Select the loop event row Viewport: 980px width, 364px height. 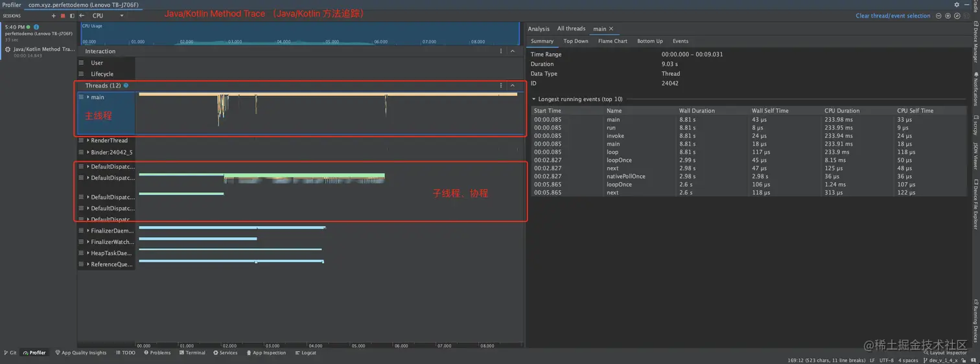tap(749, 152)
